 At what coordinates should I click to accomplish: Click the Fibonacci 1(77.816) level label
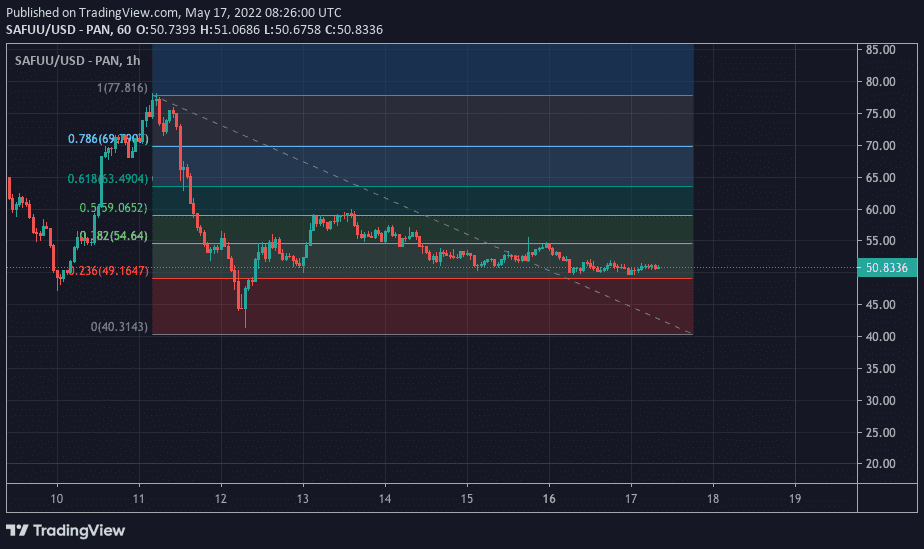tap(122, 88)
